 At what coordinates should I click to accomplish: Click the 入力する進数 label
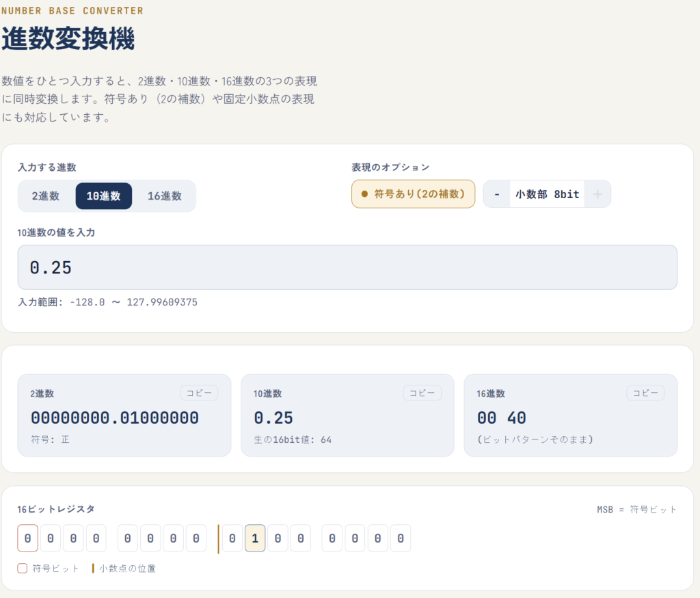click(47, 167)
